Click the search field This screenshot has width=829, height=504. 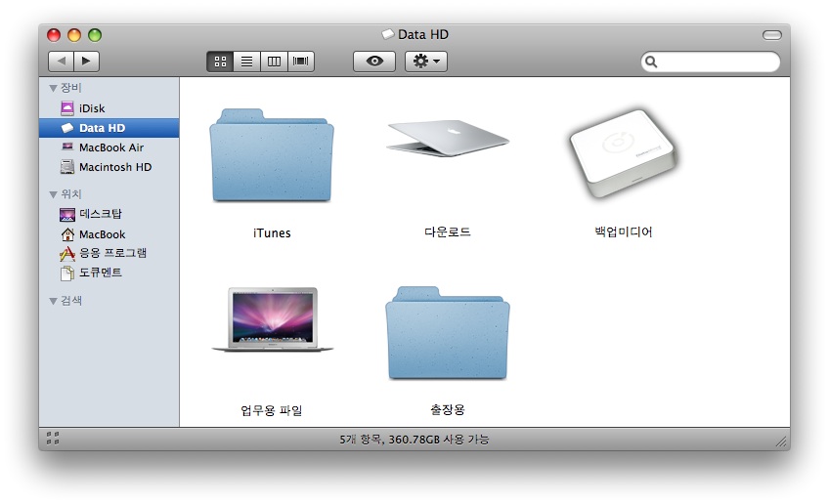pos(711,62)
